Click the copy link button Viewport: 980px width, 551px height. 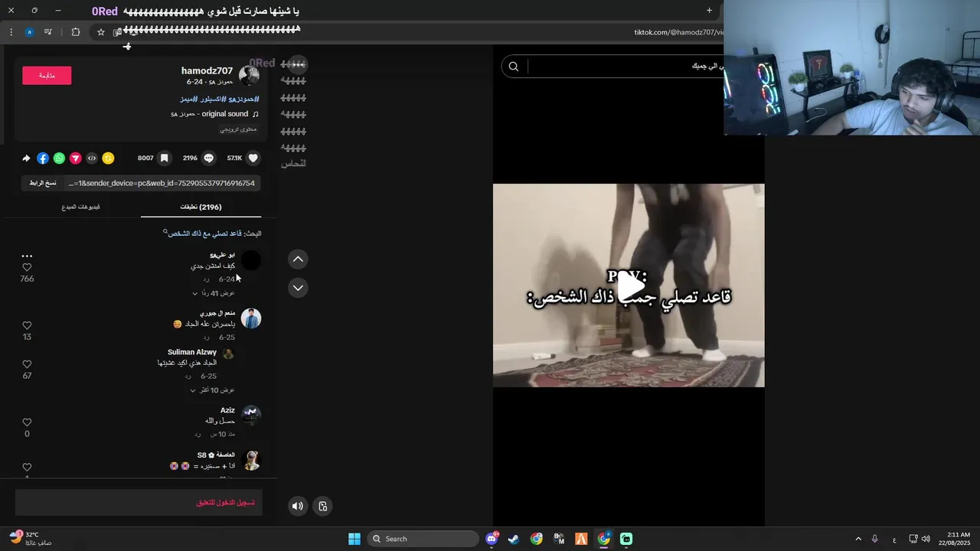(43, 184)
